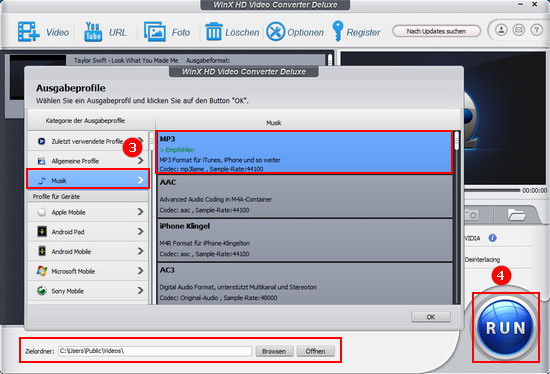Open the YouTube URL tool
The height and width of the screenshot is (374, 550).
tap(93, 32)
